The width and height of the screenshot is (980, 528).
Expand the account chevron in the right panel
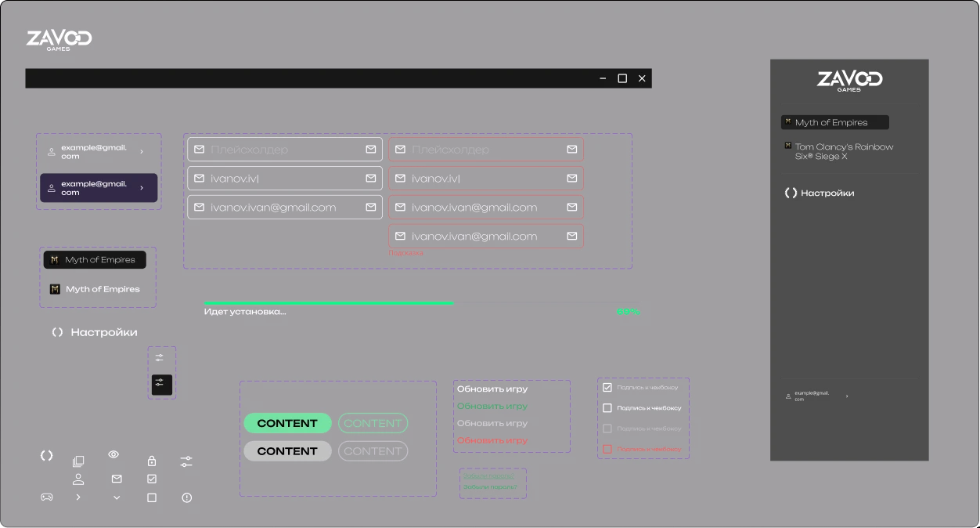847,396
